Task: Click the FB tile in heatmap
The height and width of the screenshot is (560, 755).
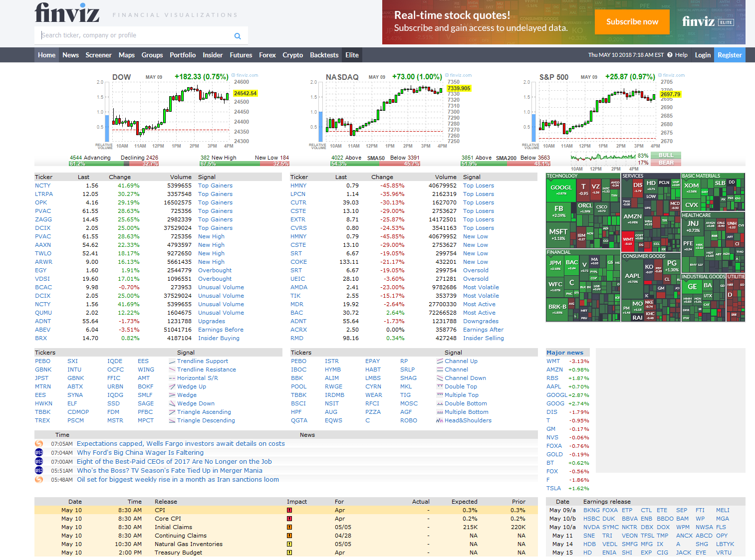Action: click(x=559, y=211)
